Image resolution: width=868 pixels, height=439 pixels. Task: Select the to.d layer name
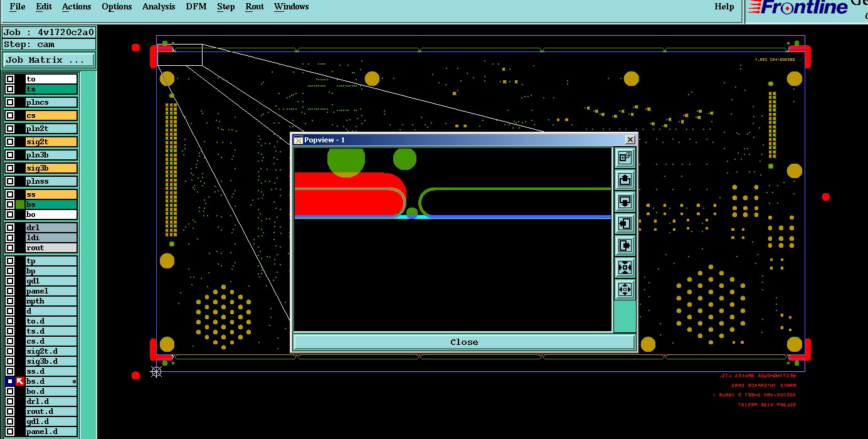51,321
